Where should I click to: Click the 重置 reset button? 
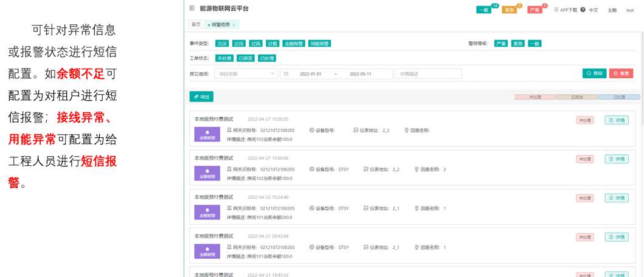(621, 74)
